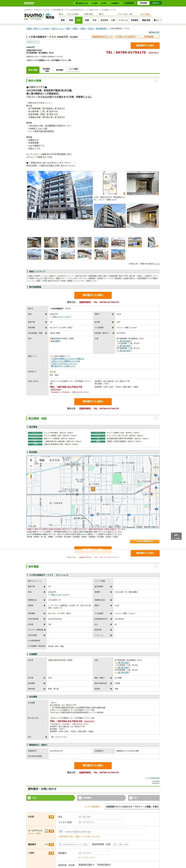The image size is (186, 868).
Task: Click the 姓名 input field
Action: [100, 817]
